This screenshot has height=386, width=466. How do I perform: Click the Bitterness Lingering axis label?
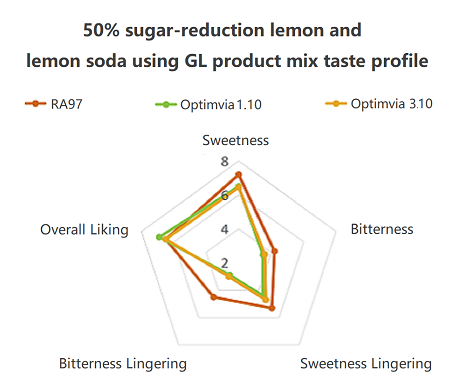(123, 363)
